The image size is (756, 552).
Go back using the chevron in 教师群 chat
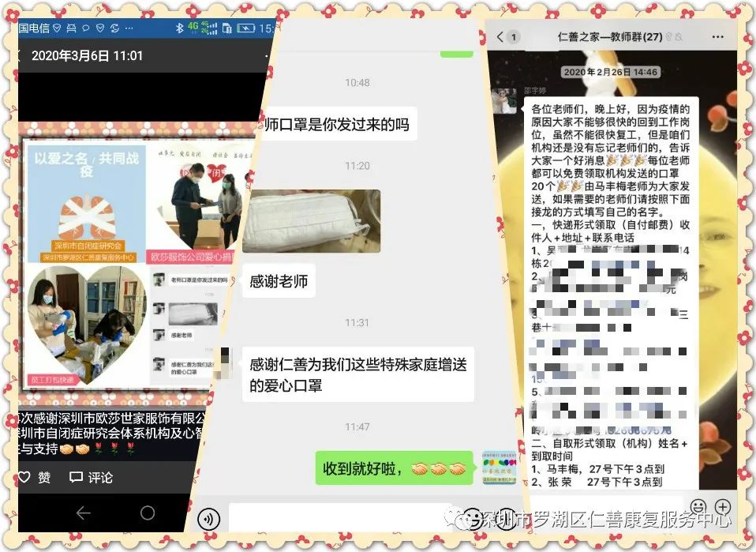pyautogui.click(x=500, y=36)
